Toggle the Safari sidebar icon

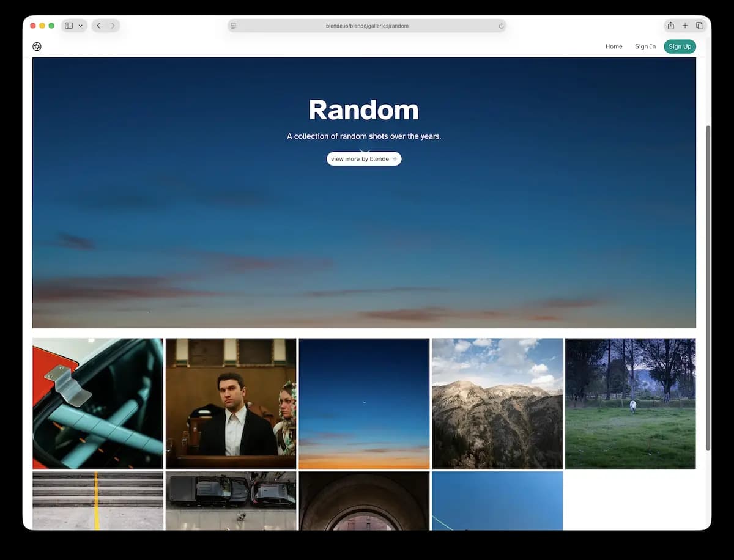pos(69,26)
